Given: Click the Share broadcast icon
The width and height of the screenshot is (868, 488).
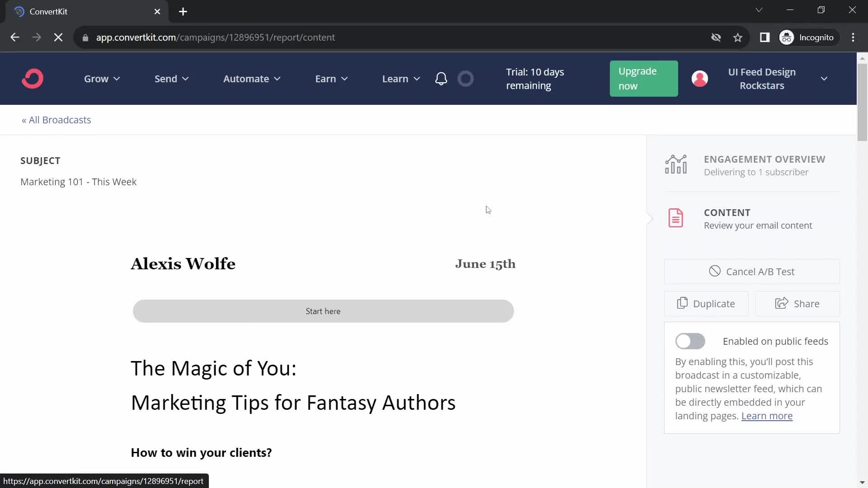Looking at the screenshot, I should tap(782, 304).
